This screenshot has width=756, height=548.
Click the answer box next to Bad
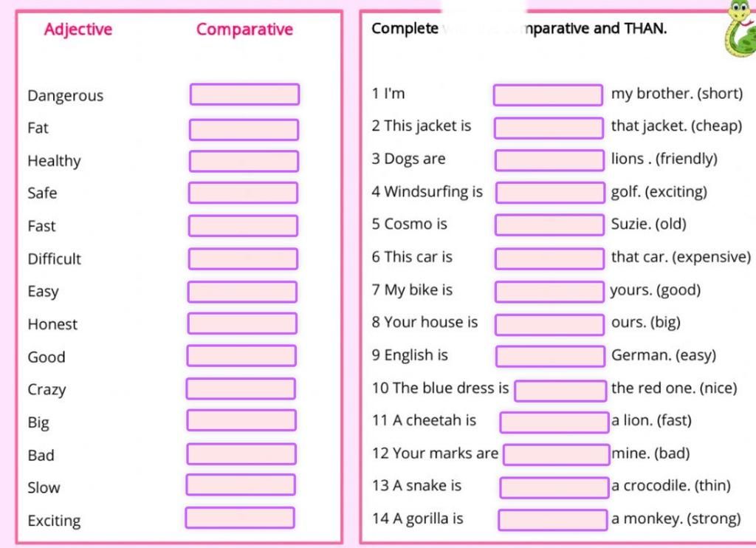coord(241,454)
